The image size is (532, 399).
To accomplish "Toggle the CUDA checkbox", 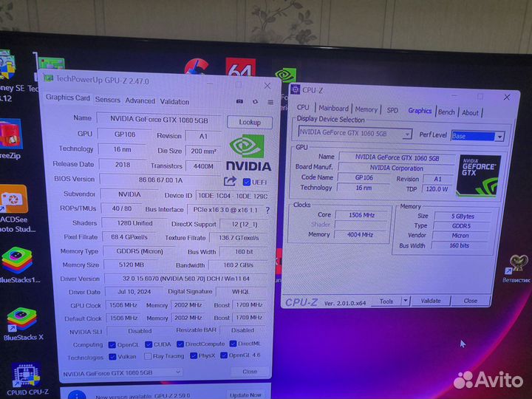I will pos(148,344).
